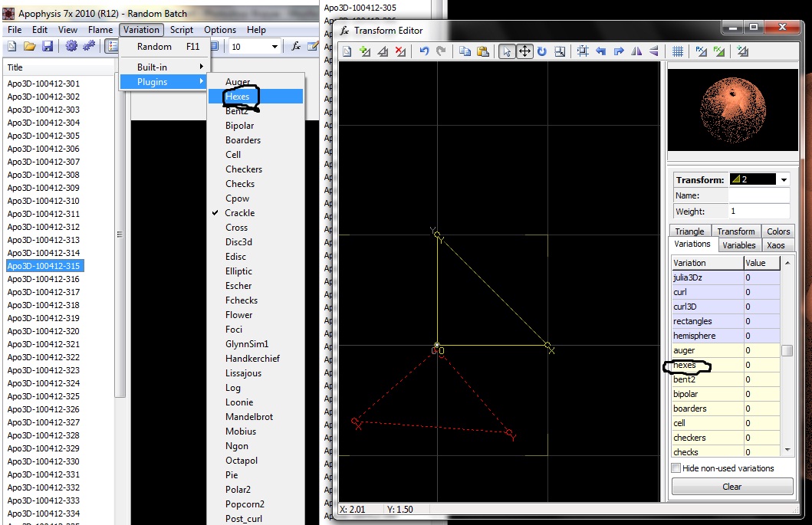
Task: Switch to the Colors tab
Action: (777, 231)
